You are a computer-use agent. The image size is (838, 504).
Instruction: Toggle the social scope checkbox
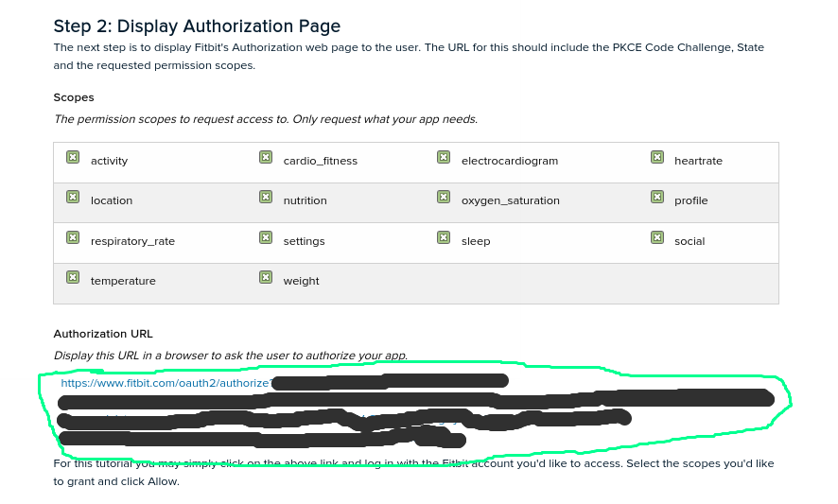click(x=657, y=237)
